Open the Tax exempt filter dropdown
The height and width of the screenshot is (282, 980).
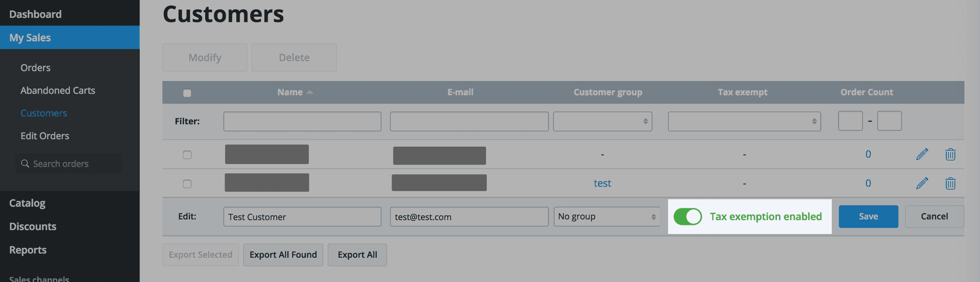point(744,122)
